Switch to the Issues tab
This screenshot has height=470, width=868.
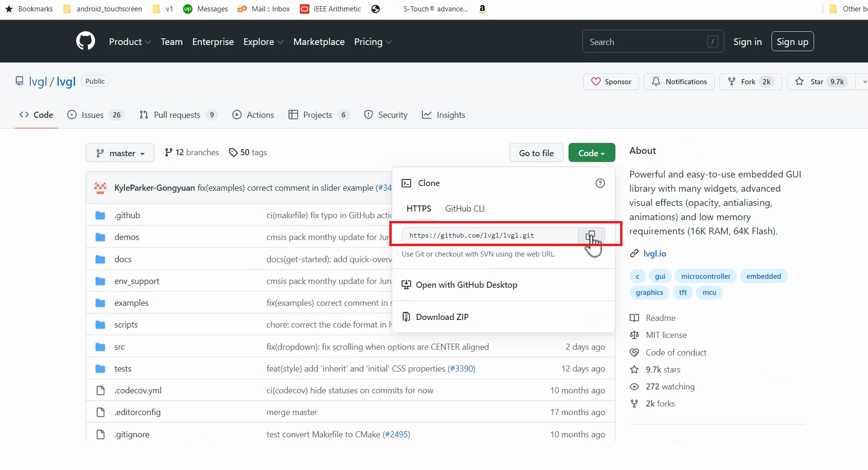(x=96, y=115)
